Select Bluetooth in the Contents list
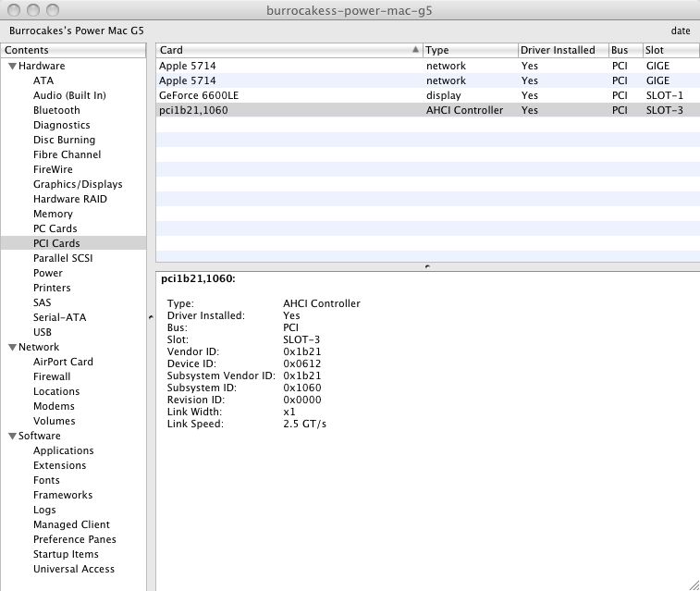Image resolution: width=700 pixels, height=591 pixels. (56, 110)
